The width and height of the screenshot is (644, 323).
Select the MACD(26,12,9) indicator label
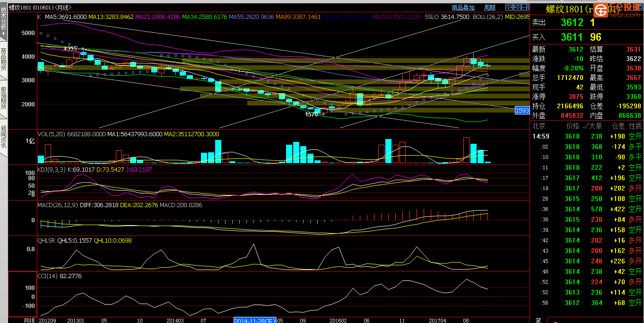57,205
